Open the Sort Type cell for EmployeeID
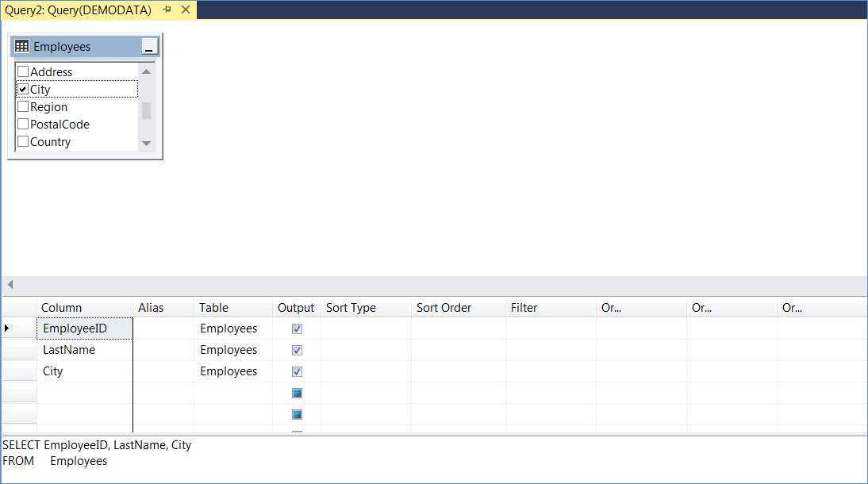Viewport: 868px width, 484px height. point(366,328)
